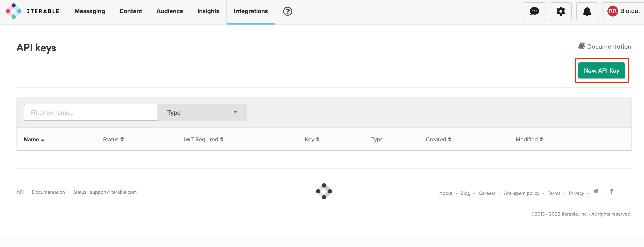Click the Blotout BB profile avatar
Image resolution: width=644 pixels, height=247 pixels.
(613, 11)
